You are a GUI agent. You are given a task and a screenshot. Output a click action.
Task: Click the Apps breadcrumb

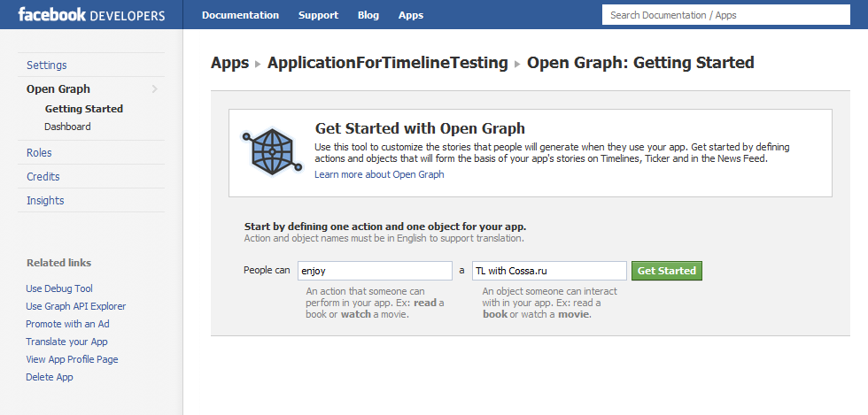(x=229, y=63)
